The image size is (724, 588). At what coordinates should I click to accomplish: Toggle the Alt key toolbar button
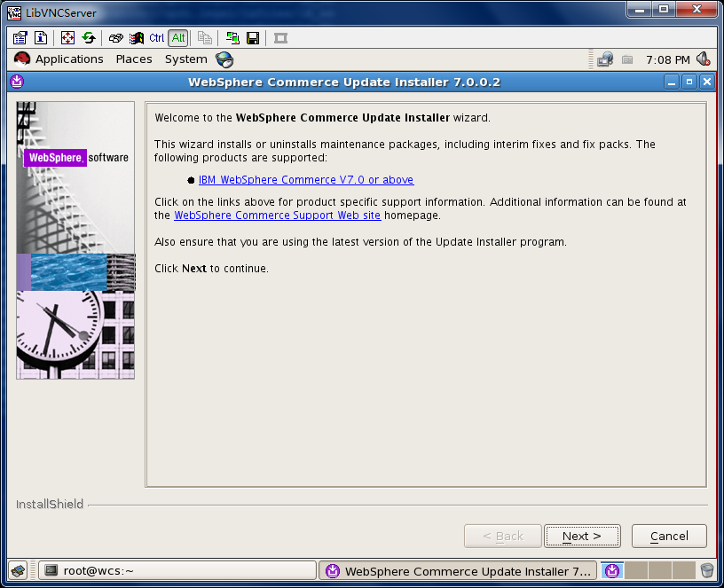(178, 38)
